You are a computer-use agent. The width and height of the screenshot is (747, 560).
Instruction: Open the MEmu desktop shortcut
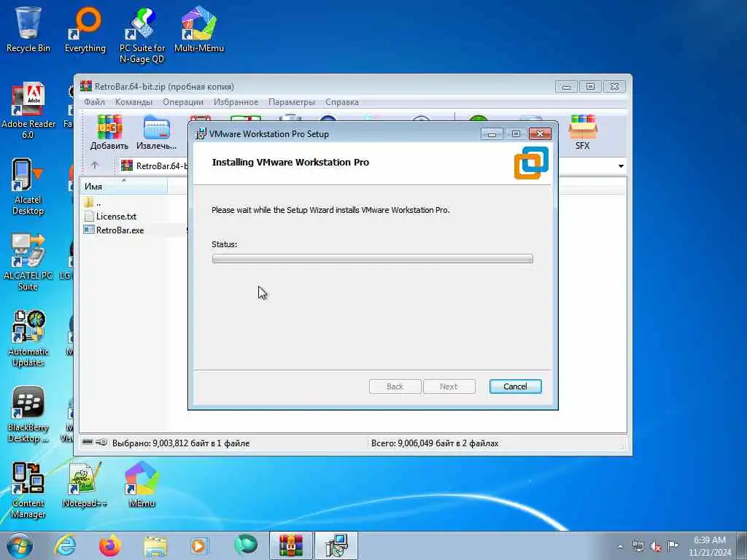(142, 484)
